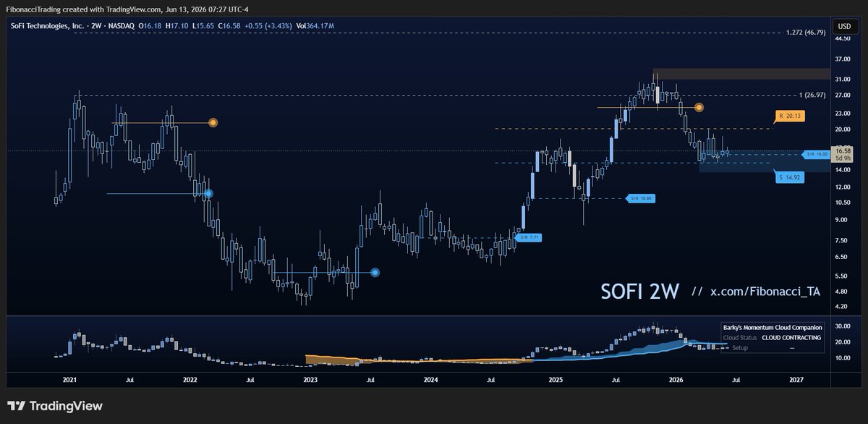Click the 37.00 price axis label

pos(843,59)
